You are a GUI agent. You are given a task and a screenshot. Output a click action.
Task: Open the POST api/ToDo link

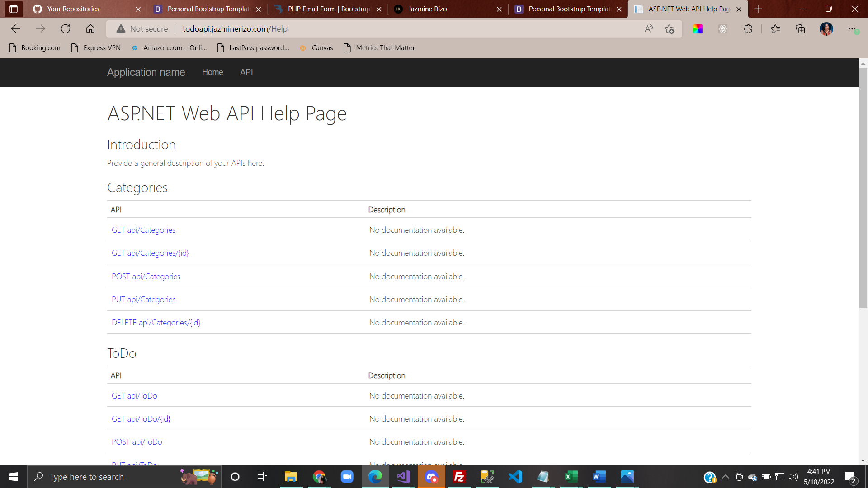(137, 442)
